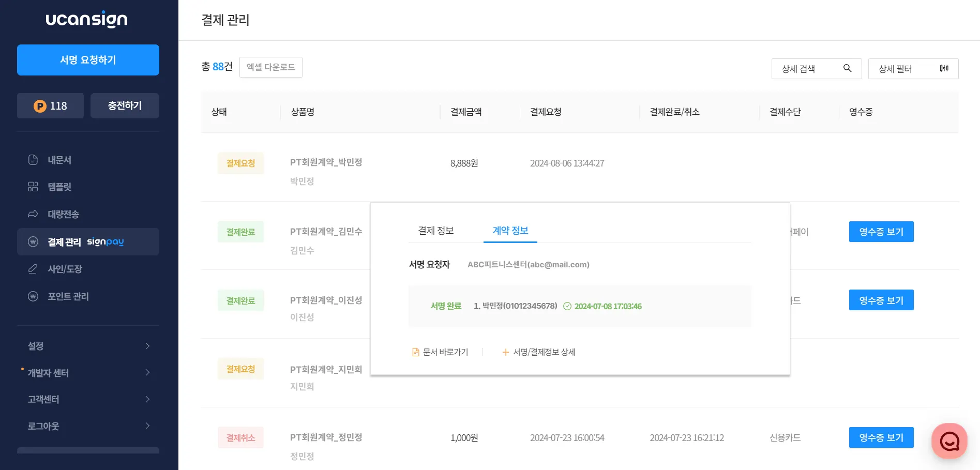Click the 결제완료/취소 column header
980x470 pixels.
click(675, 112)
